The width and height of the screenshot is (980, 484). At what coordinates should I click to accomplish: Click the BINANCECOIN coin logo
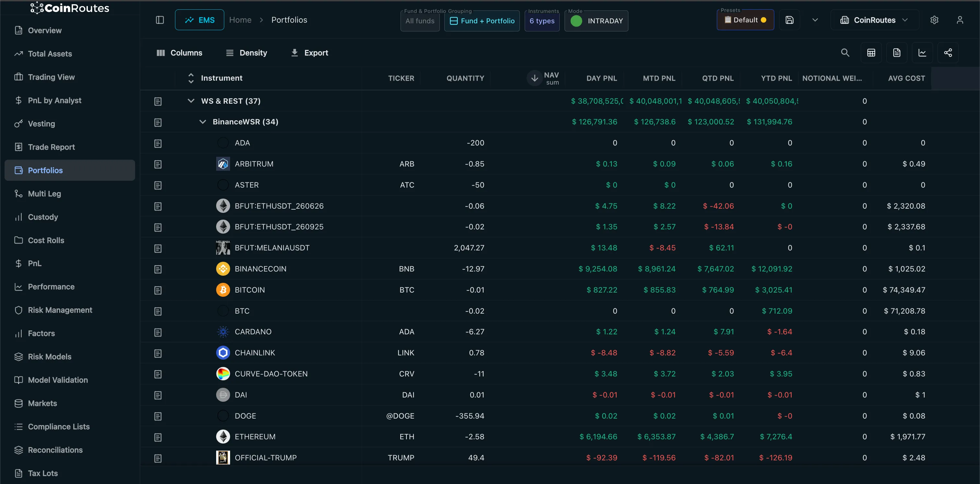click(x=223, y=269)
